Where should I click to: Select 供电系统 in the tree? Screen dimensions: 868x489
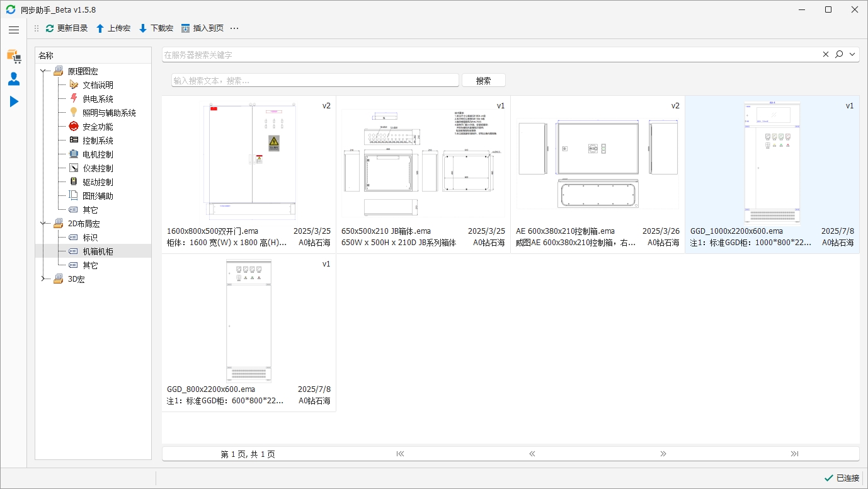[98, 99]
